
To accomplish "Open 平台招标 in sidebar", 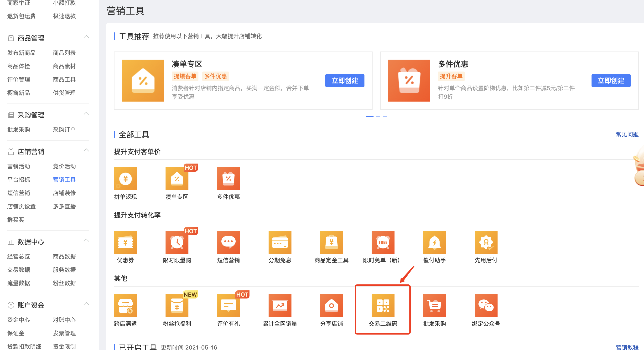I will 19,180.
